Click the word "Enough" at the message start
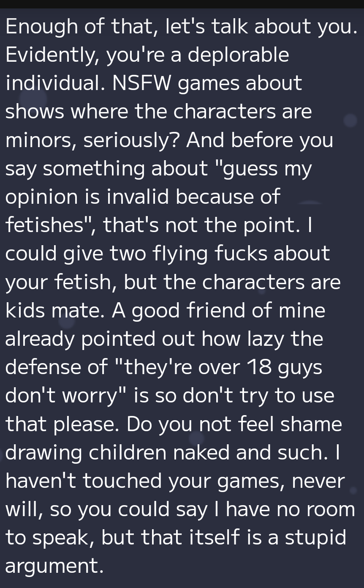This screenshot has width=364, height=588. coord(42,27)
